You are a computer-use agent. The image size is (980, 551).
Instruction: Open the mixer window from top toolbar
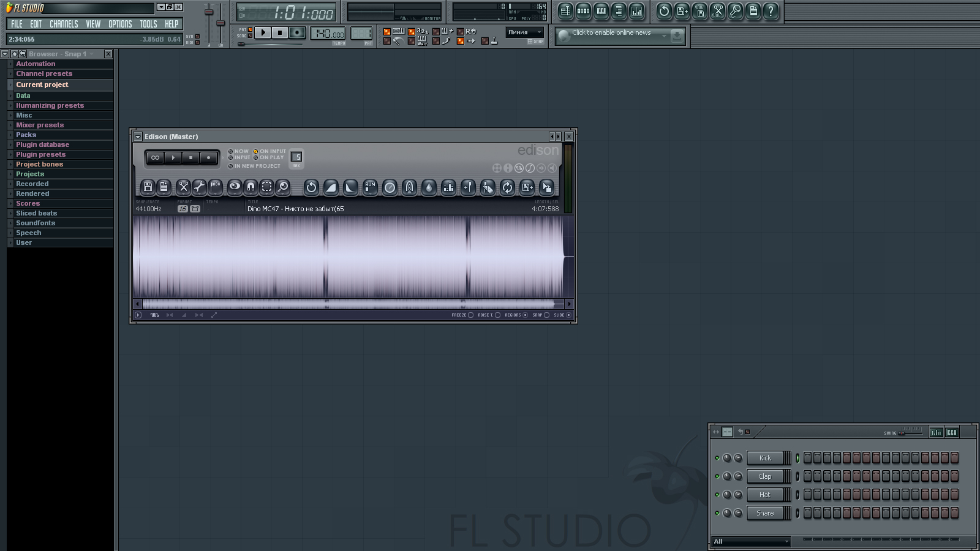636,10
